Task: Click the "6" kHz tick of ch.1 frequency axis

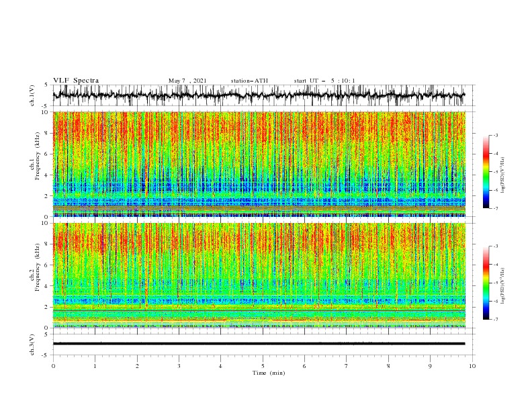Action: [47, 154]
